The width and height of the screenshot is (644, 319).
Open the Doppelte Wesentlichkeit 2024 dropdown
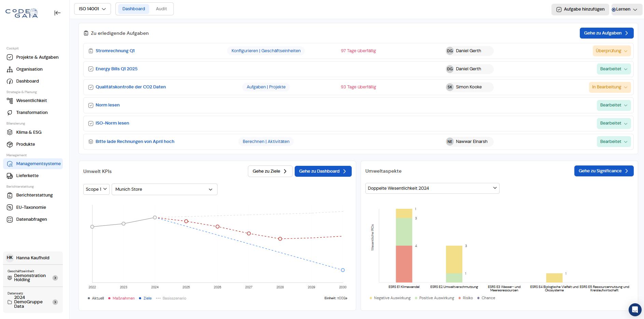432,188
